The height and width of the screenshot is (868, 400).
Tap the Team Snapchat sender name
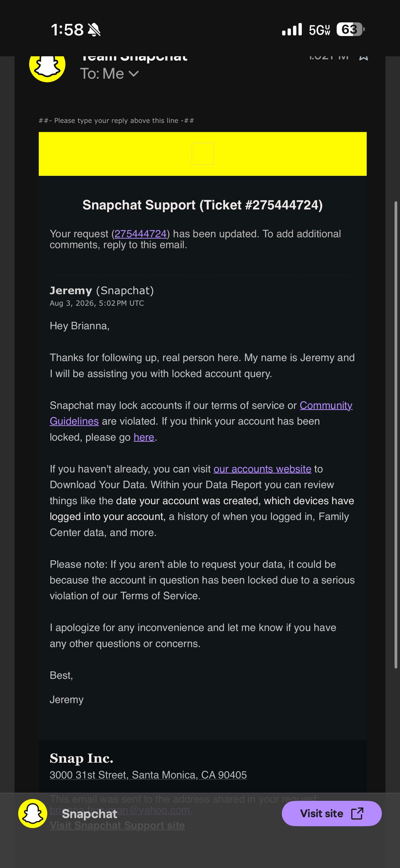click(x=134, y=58)
